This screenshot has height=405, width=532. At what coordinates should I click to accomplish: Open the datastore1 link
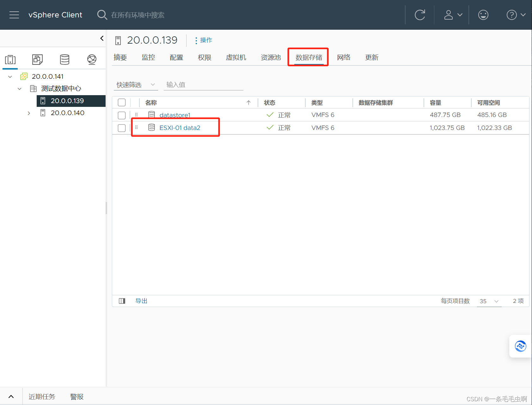pos(175,115)
